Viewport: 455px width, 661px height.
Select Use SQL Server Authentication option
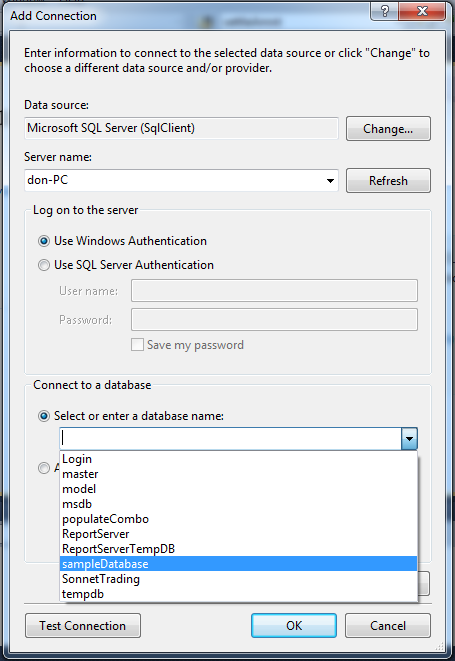click(x=44, y=265)
